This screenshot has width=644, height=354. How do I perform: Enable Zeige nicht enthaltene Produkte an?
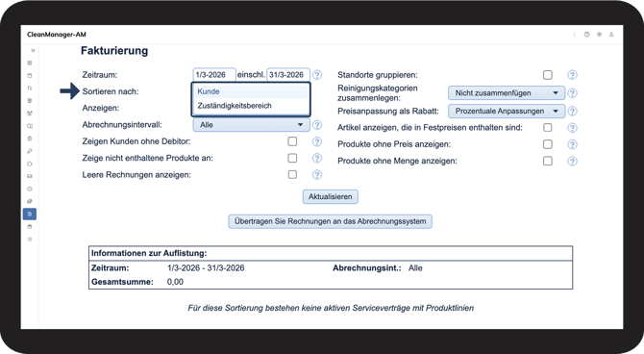(x=292, y=158)
